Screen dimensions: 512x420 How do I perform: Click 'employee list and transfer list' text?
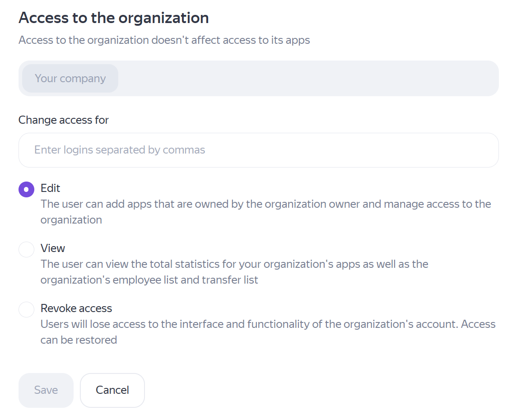pos(185,280)
